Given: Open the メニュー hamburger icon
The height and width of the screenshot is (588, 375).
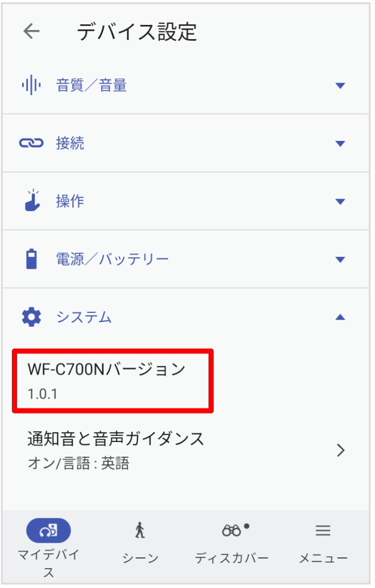Looking at the screenshot, I should point(323,531).
